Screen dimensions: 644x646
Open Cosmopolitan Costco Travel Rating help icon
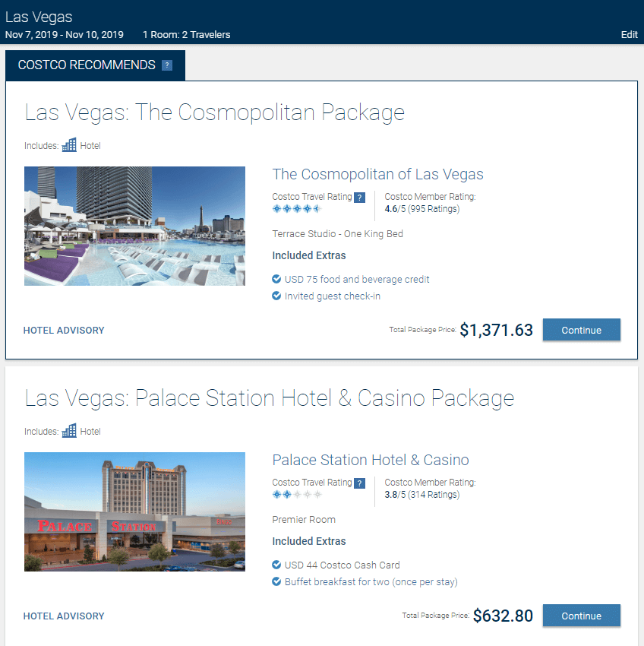tap(360, 198)
